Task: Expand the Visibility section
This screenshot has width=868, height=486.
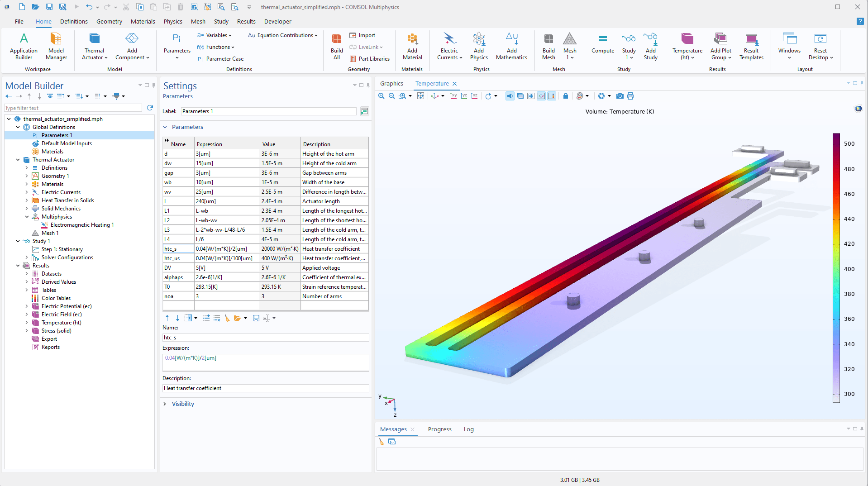Action: 165,404
